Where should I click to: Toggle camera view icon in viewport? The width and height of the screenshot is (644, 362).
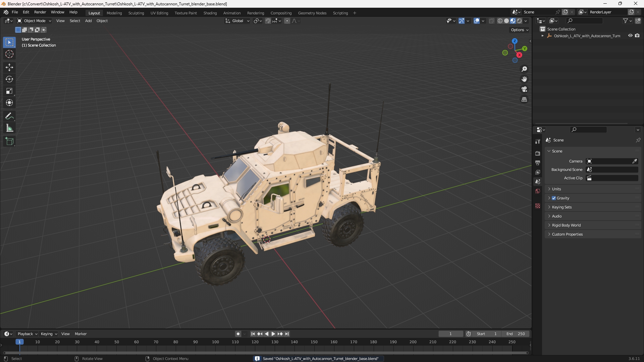(x=524, y=89)
